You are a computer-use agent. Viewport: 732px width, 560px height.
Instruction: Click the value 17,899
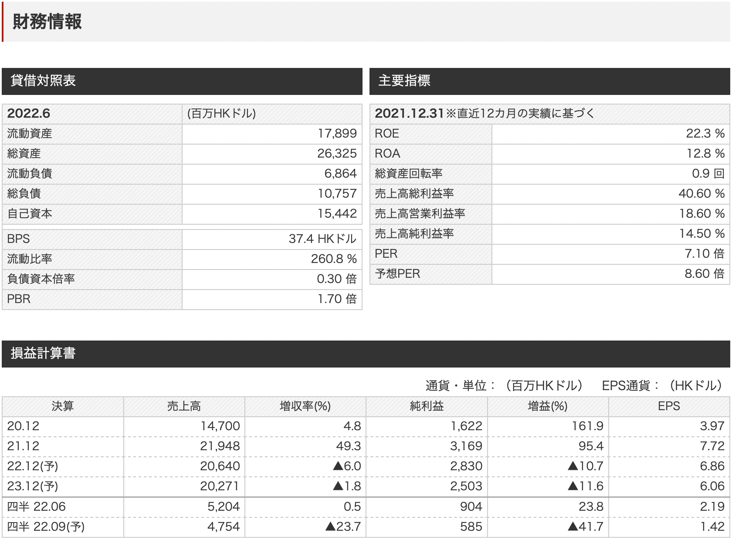pos(337,134)
